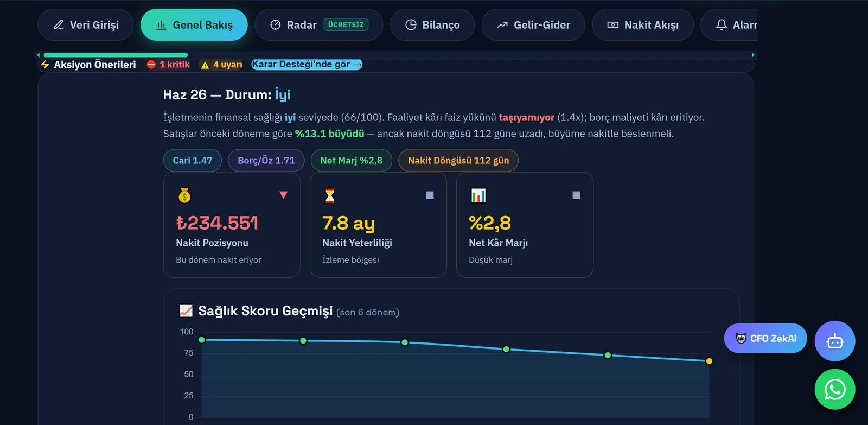Click the green horizontal scrollbar thumb

coord(116,55)
